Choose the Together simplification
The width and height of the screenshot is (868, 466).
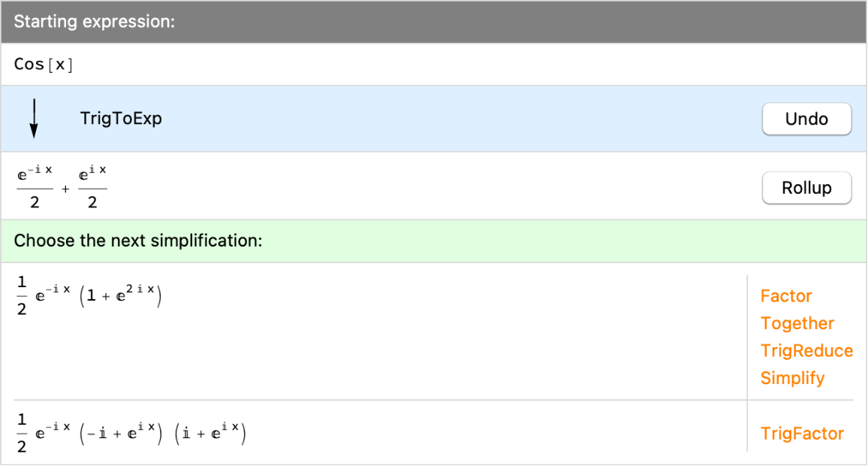coord(797,323)
